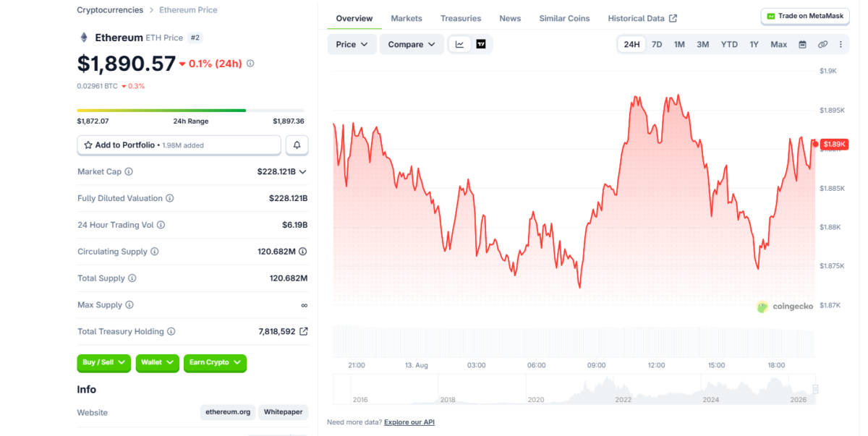Screen dimensions: 868x436
Task: Click the info icon beside the 24h change
Action: click(250, 64)
